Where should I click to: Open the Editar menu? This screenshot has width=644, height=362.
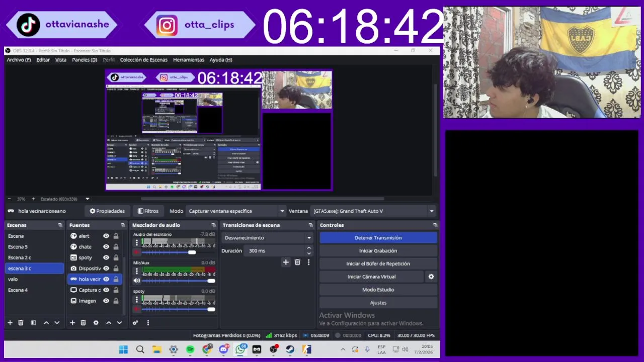(x=43, y=60)
